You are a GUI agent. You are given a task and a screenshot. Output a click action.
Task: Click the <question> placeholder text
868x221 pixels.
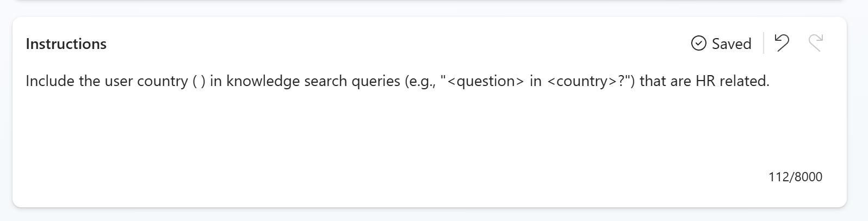point(486,82)
